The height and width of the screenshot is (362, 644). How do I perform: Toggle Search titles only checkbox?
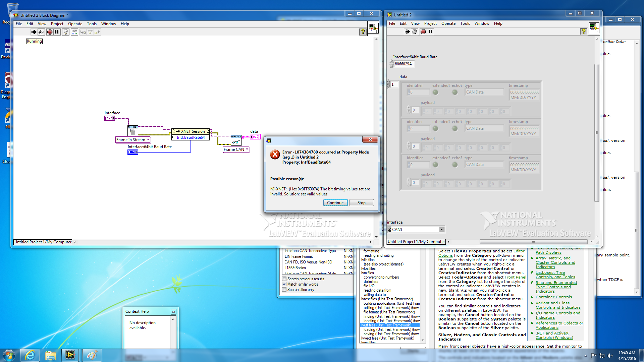coord(284,290)
